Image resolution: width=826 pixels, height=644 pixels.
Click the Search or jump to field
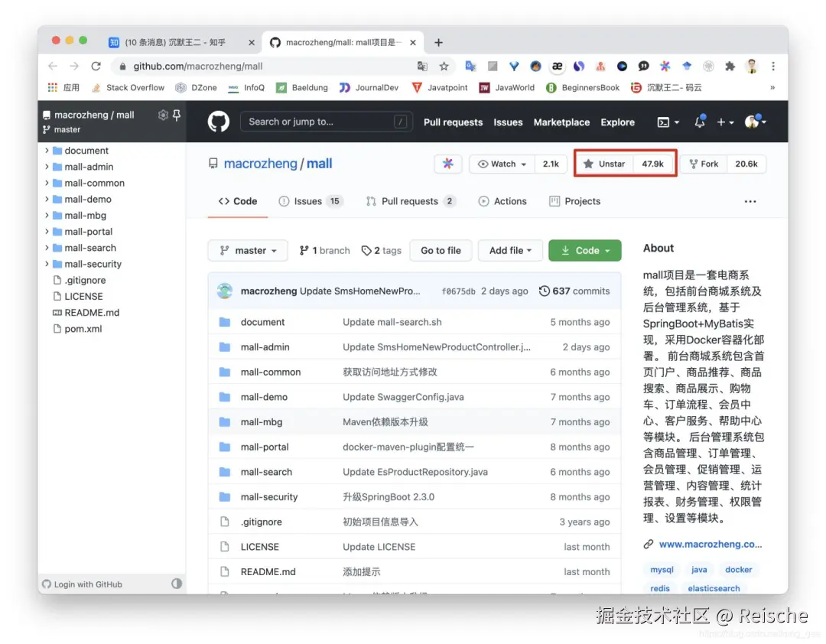pos(327,122)
